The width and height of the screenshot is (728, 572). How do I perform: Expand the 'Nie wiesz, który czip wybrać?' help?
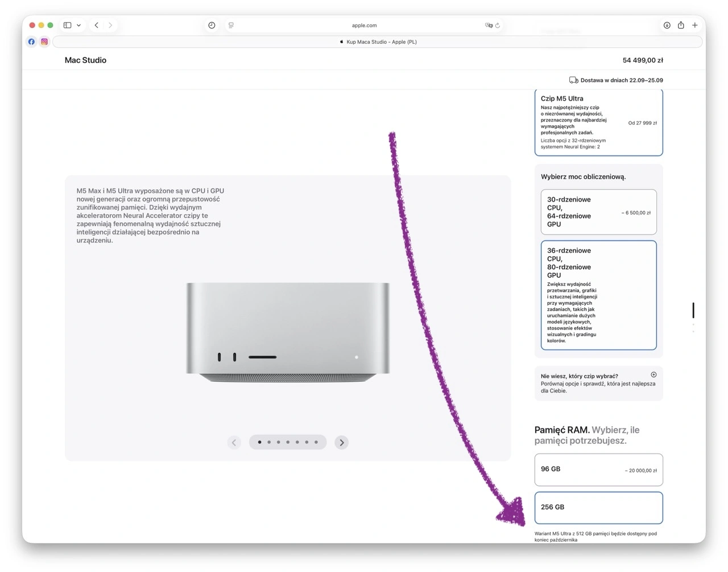(598, 383)
